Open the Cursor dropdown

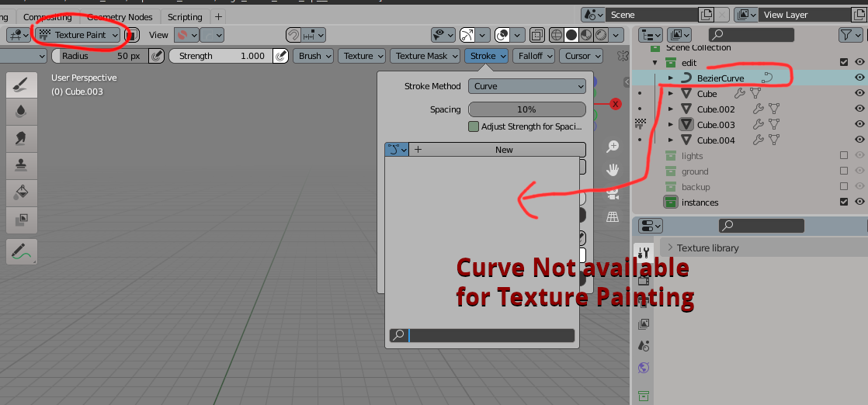click(x=582, y=56)
